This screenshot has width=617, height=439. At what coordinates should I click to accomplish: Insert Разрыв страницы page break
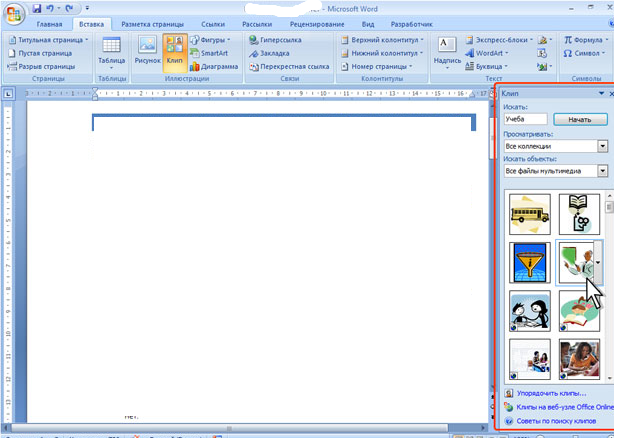[x=41, y=67]
